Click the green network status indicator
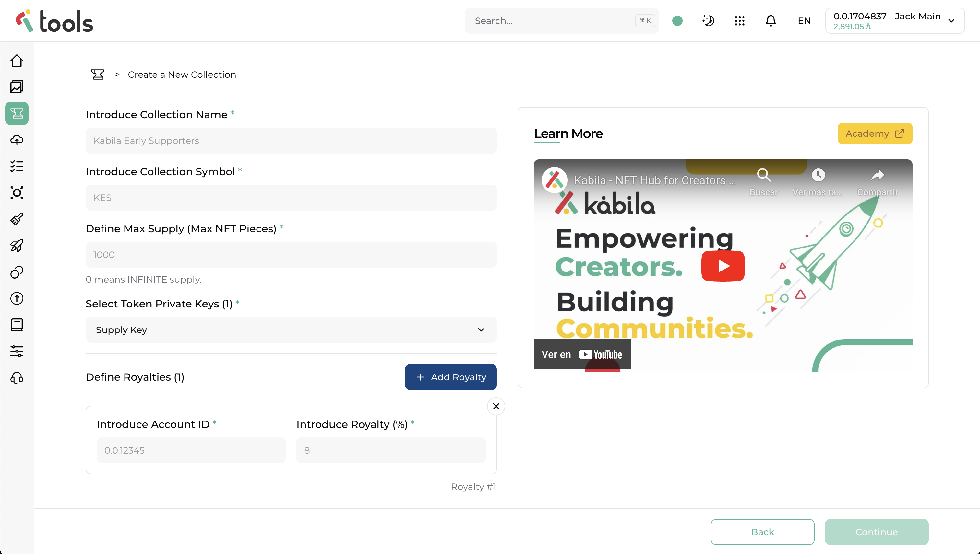This screenshot has height=554, width=980. (x=677, y=20)
